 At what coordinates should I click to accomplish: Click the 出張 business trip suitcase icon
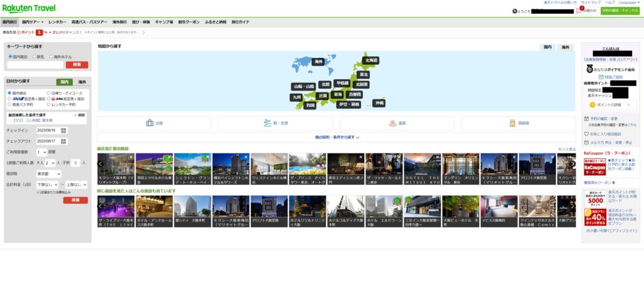tap(150, 123)
